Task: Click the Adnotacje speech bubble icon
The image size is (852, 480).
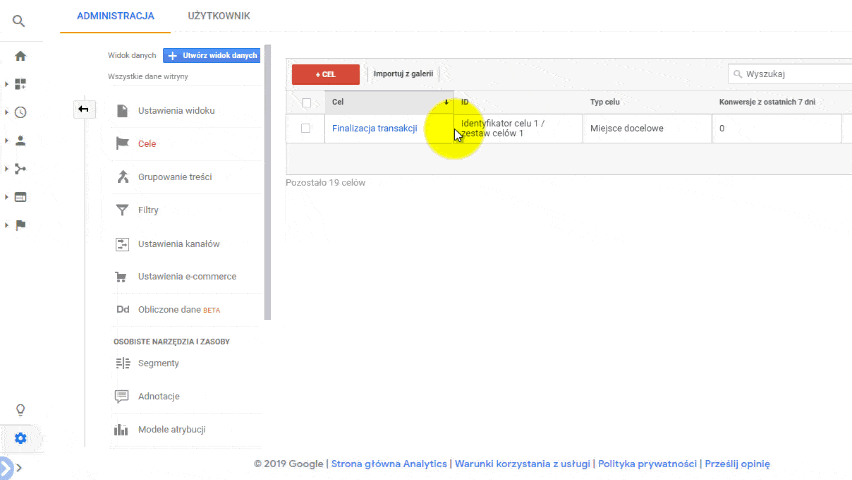Action: point(122,396)
